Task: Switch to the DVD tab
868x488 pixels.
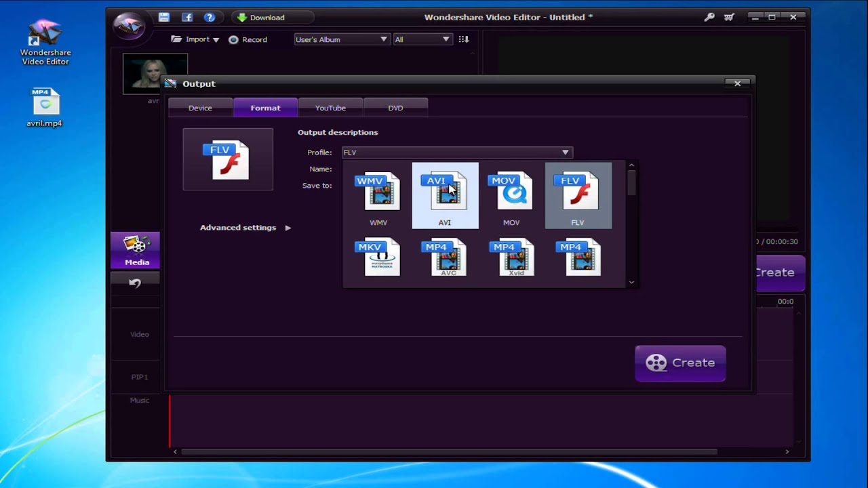Action: (395, 108)
